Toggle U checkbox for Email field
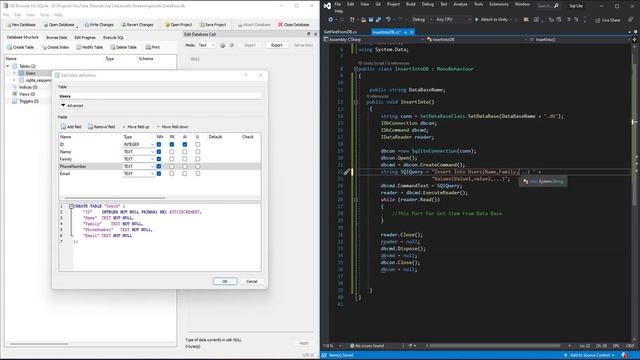640x360 pixels. point(198,174)
